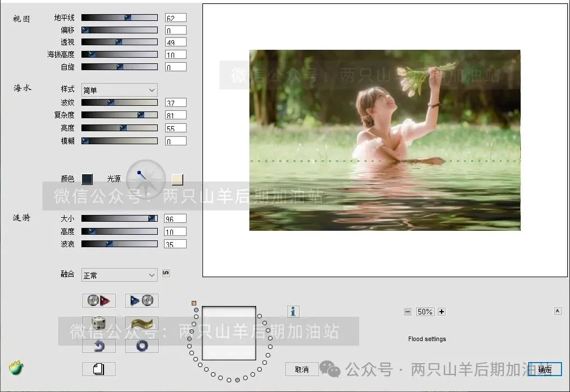Click the 自旋 value field

pos(176,67)
